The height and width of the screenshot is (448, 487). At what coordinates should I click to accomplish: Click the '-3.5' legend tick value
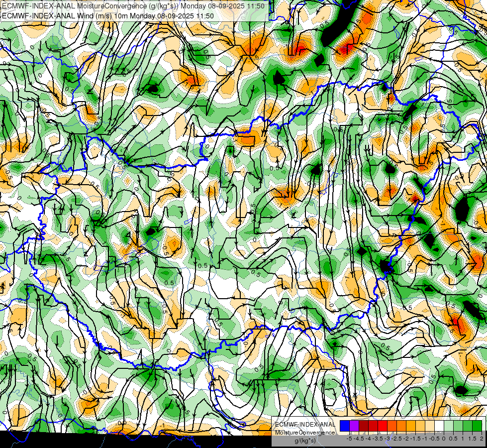pyautogui.click(x=378, y=439)
